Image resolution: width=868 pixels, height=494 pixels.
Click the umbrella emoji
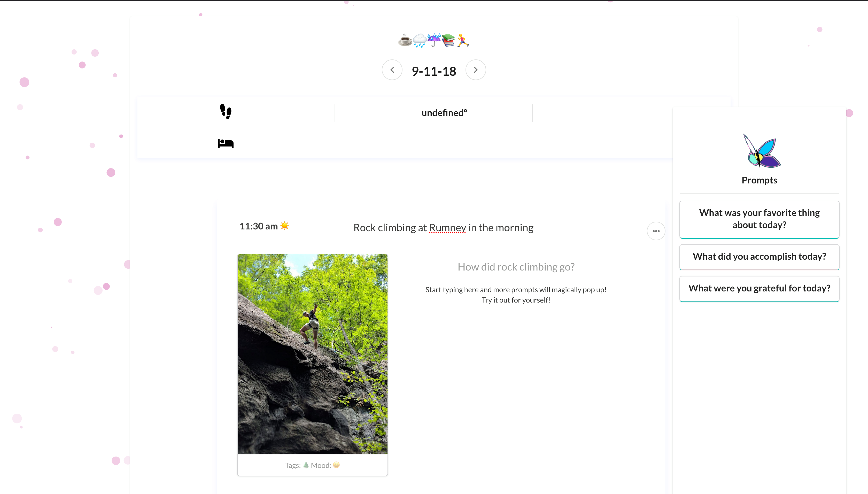point(434,40)
